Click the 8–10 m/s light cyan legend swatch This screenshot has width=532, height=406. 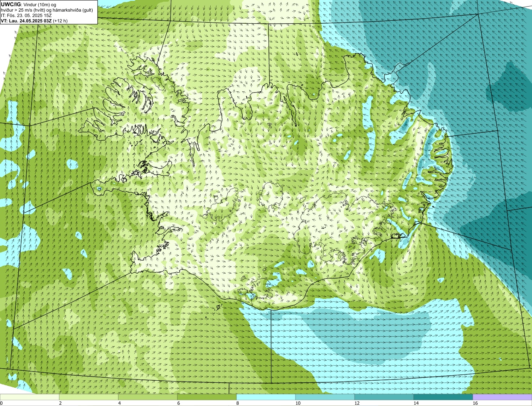pyautogui.click(x=266, y=397)
